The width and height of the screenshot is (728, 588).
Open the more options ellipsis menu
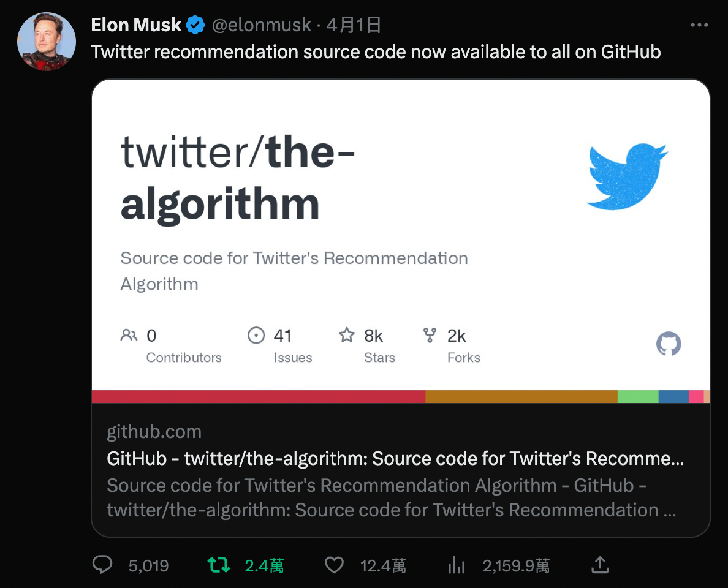(x=699, y=24)
